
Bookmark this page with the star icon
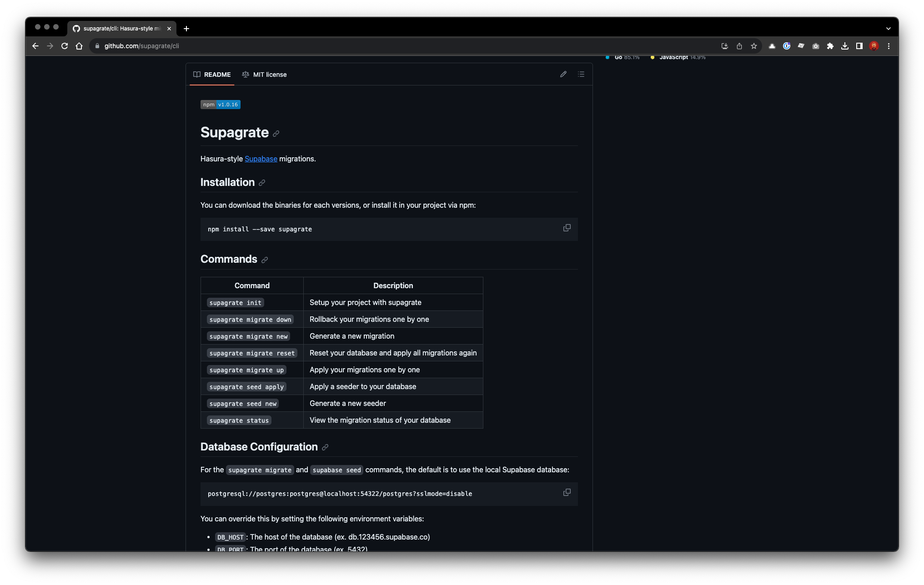pos(754,46)
